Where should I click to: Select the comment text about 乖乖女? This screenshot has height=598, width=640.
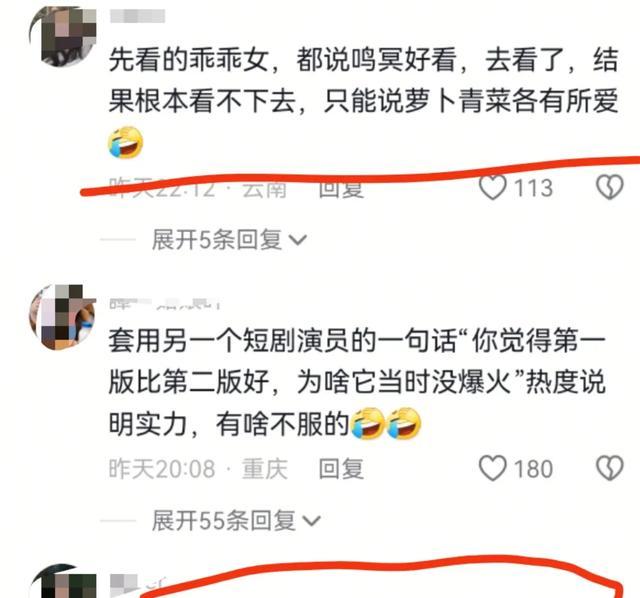pyautogui.click(x=363, y=101)
